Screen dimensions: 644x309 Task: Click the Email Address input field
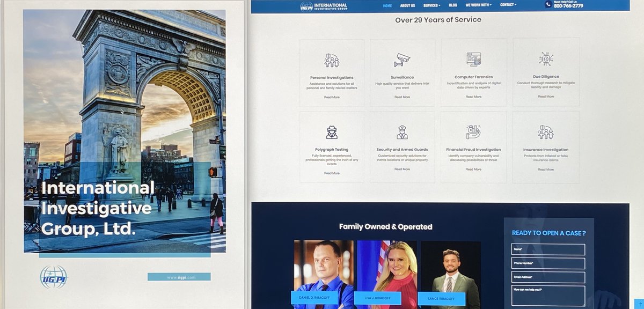click(x=547, y=277)
